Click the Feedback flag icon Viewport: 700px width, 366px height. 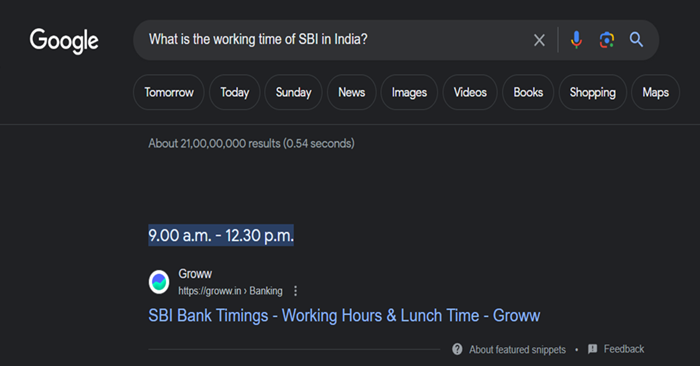tap(592, 349)
